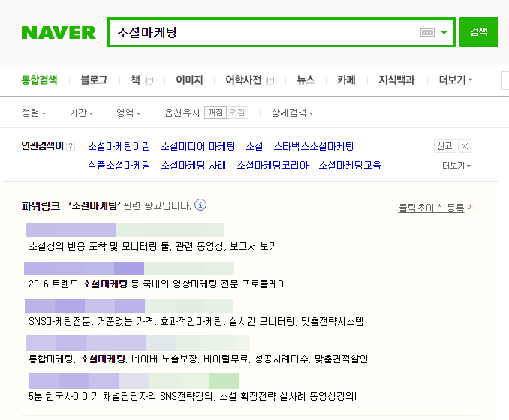
Task: Open the blurred ad title above 통합마케팅
Action: click(x=138, y=343)
